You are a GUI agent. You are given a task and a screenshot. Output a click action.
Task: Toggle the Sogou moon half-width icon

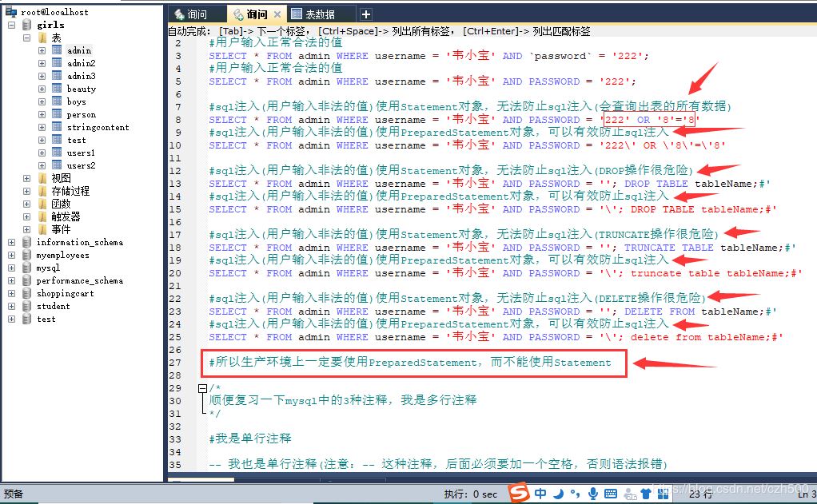[558, 493]
